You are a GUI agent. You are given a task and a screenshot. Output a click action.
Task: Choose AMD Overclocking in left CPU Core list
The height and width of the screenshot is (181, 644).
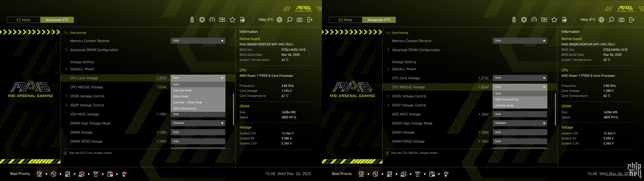coord(198,108)
